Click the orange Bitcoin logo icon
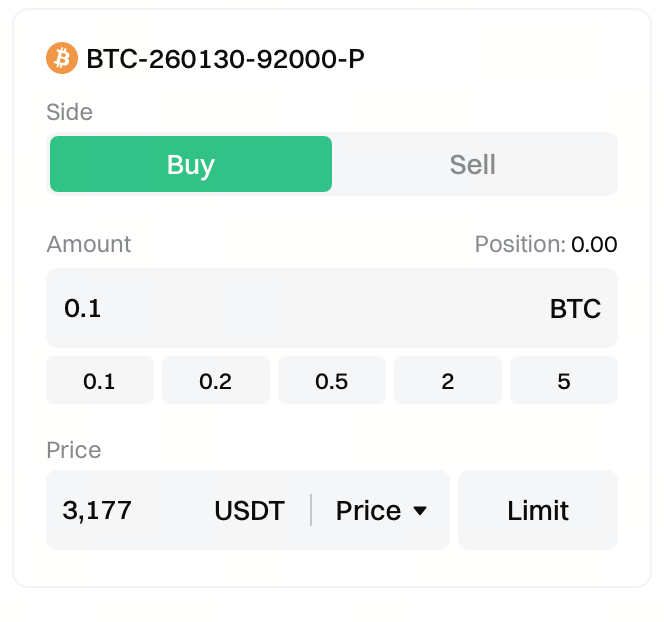 pyautogui.click(x=62, y=58)
